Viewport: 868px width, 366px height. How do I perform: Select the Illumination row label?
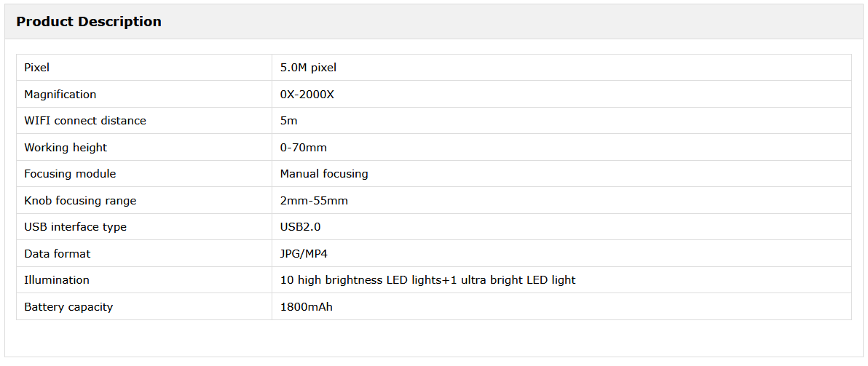tap(57, 280)
